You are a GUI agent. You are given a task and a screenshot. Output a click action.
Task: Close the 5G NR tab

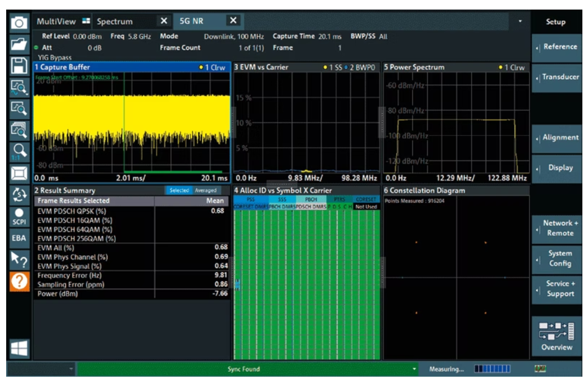coord(233,21)
